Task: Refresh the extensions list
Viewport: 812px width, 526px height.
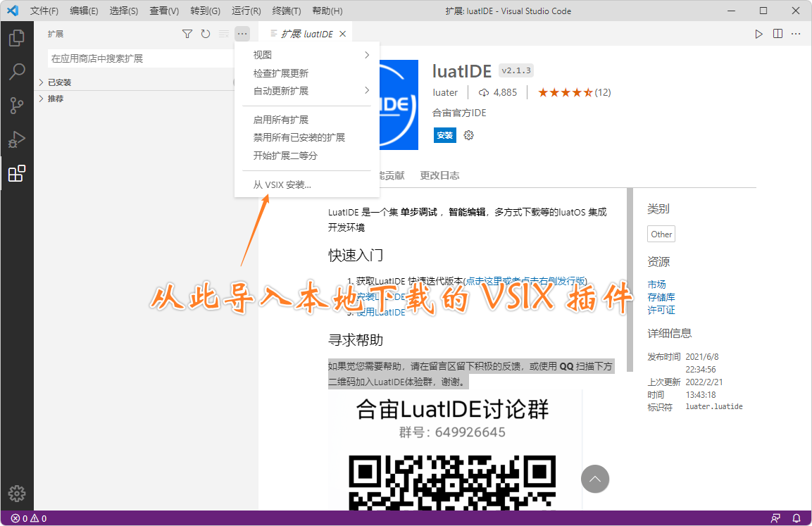Action: (x=206, y=35)
